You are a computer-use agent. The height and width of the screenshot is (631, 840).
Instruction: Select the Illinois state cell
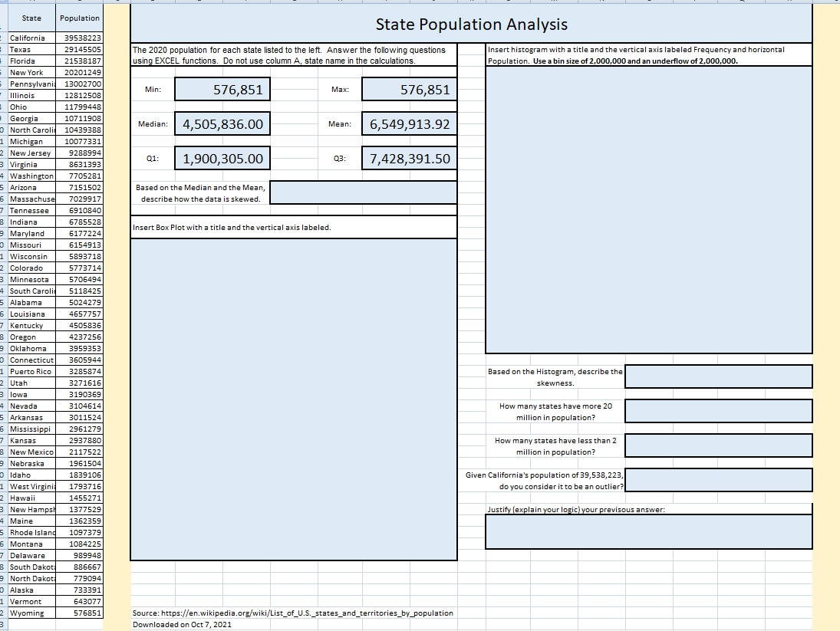tap(31, 95)
